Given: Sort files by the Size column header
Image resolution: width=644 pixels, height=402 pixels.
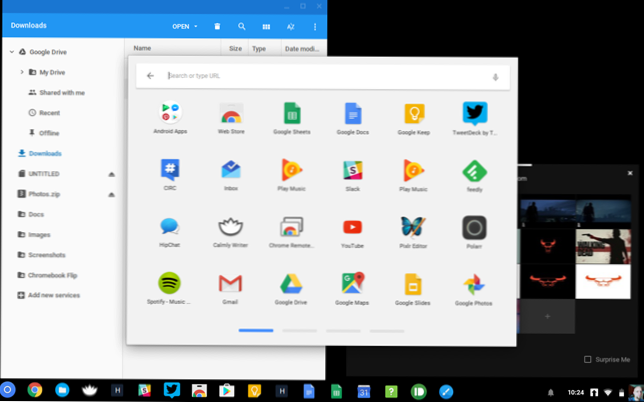Looking at the screenshot, I should click(x=235, y=48).
